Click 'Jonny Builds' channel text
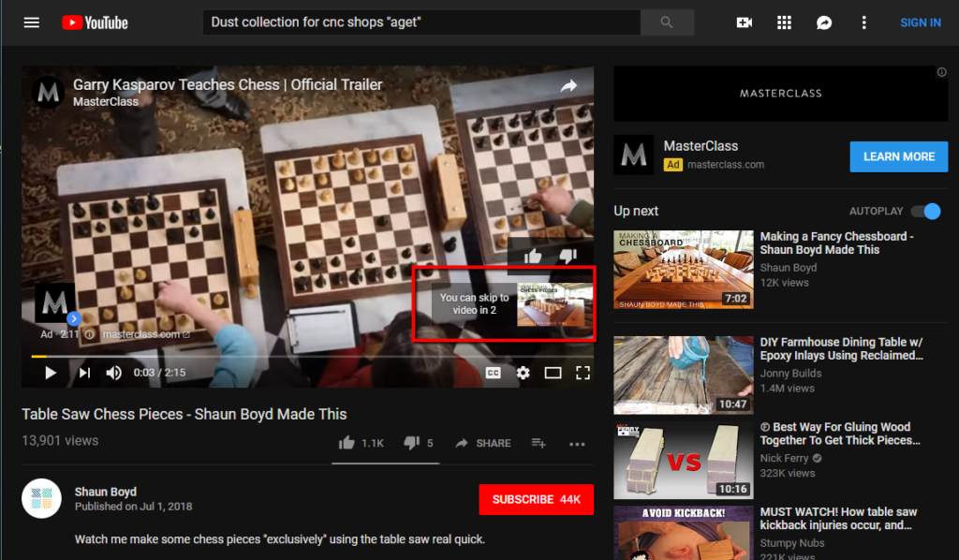Viewport: 959px width, 560px height. tap(790, 373)
